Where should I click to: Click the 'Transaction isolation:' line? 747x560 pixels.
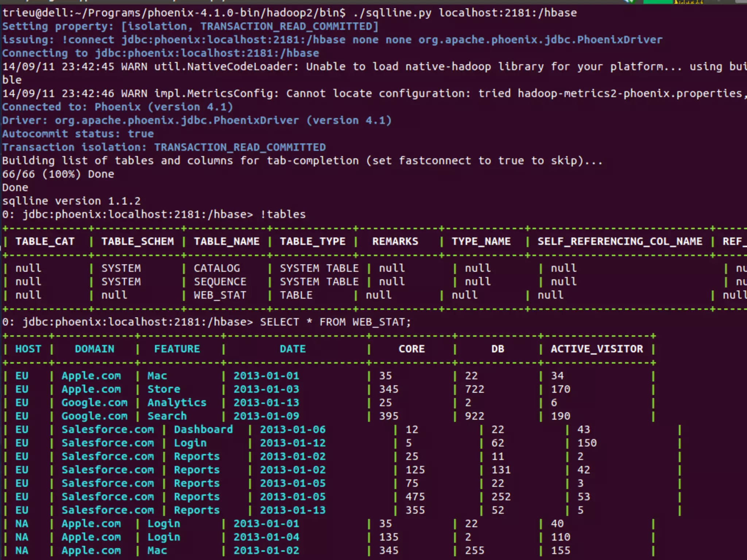click(x=164, y=147)
